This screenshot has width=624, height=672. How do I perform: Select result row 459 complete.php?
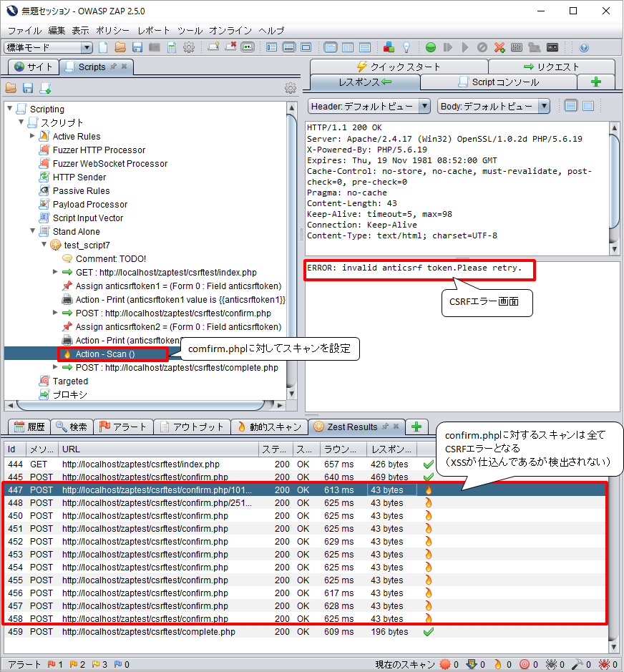(x=306, y=632)
